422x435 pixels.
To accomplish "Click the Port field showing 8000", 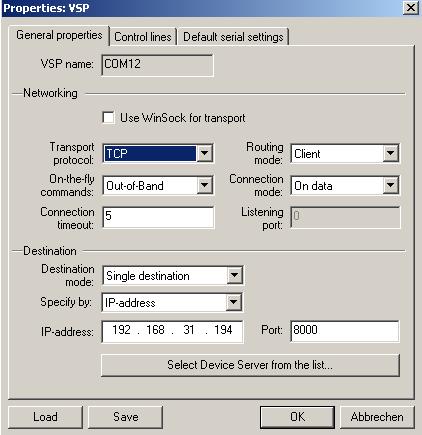I will [345, 331].
